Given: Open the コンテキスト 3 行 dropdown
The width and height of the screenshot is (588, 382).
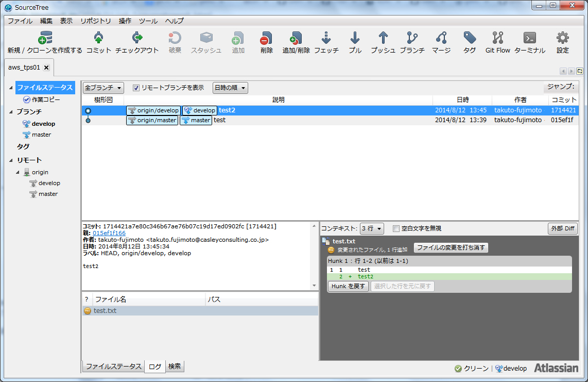Looking at the screenshot, I should click(372, 228).
